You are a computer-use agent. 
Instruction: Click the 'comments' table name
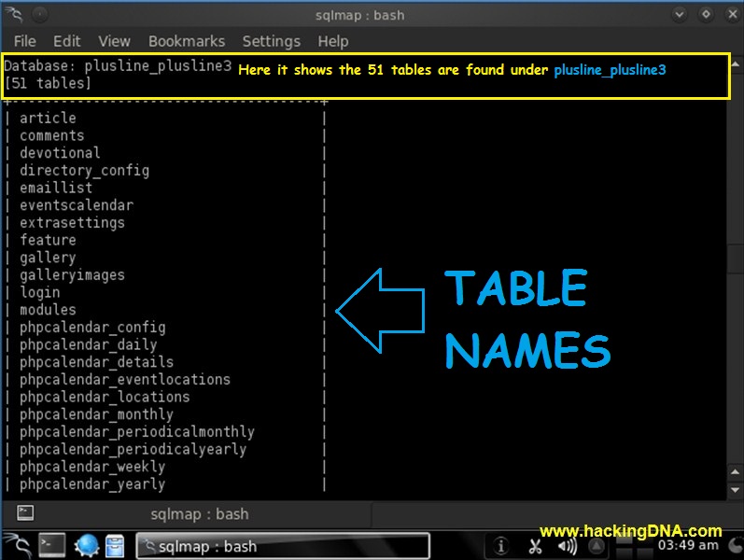(x=51, y=135)
